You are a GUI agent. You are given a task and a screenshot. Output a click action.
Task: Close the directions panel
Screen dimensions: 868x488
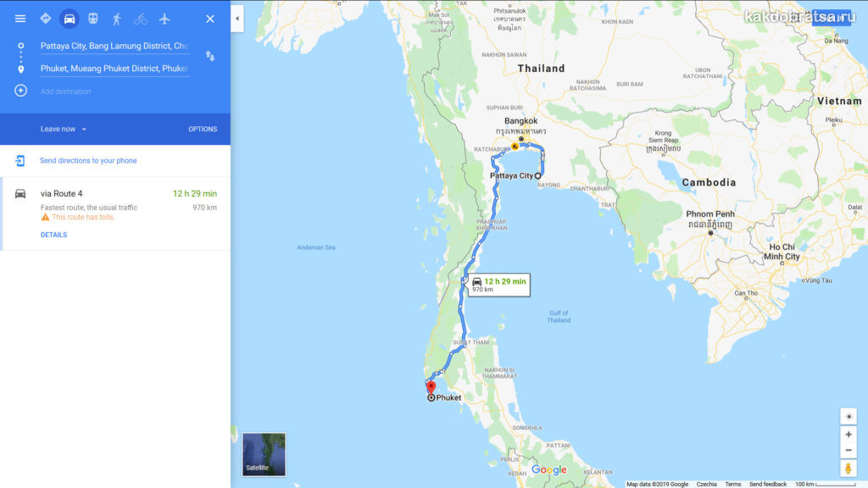(210, 19)
